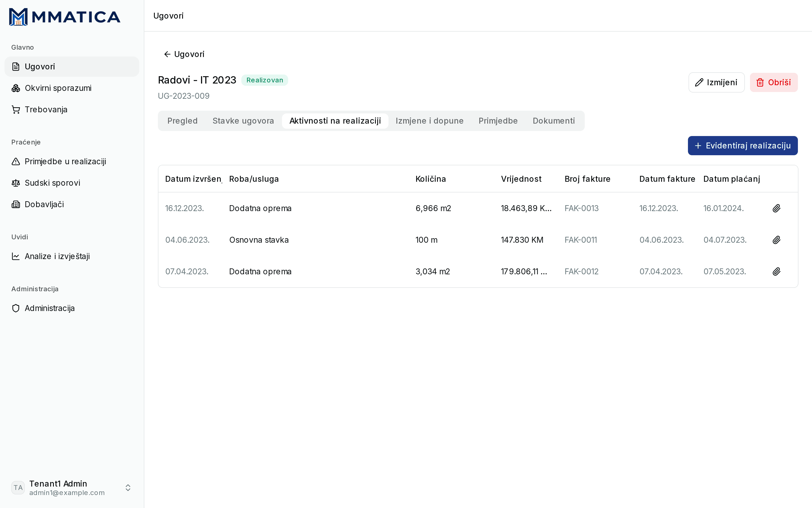Click payment date 16.01.2024.
Image resolution: width=812 pixels, height=508 pixels.
[723, 208]
